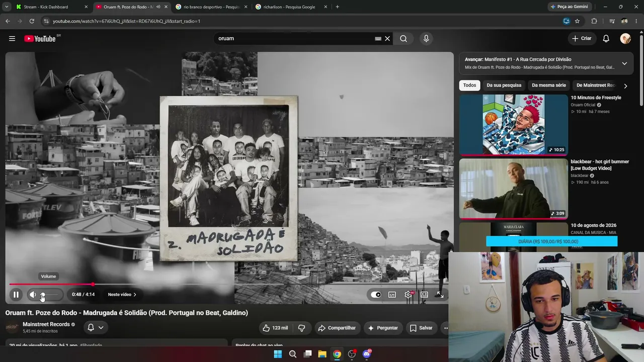
Task: Click the "Compartilhar" share button
Action: [x=337, y=328]
